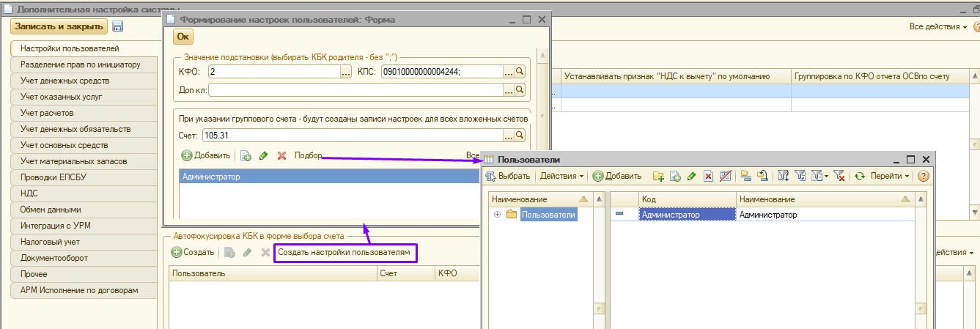Click the green pencil edit icon in Пользователи toolbar
980x329 pixels.
point(691,176)
